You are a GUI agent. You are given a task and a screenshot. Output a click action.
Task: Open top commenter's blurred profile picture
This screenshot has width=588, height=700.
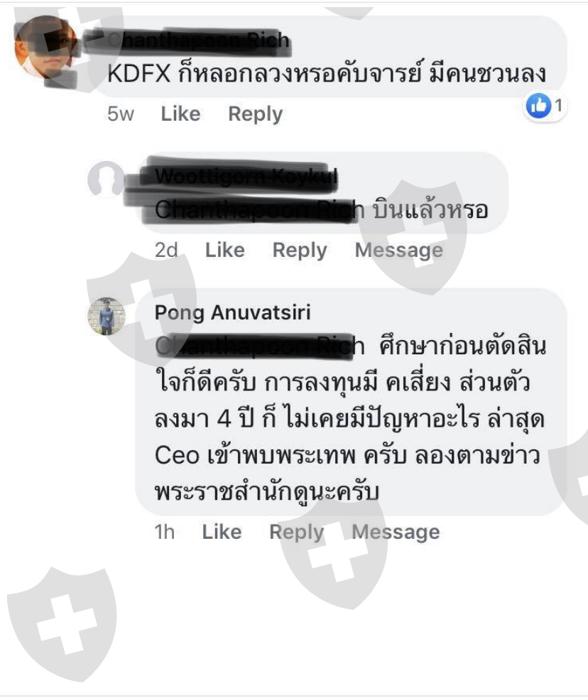click(x=45, y=47)
